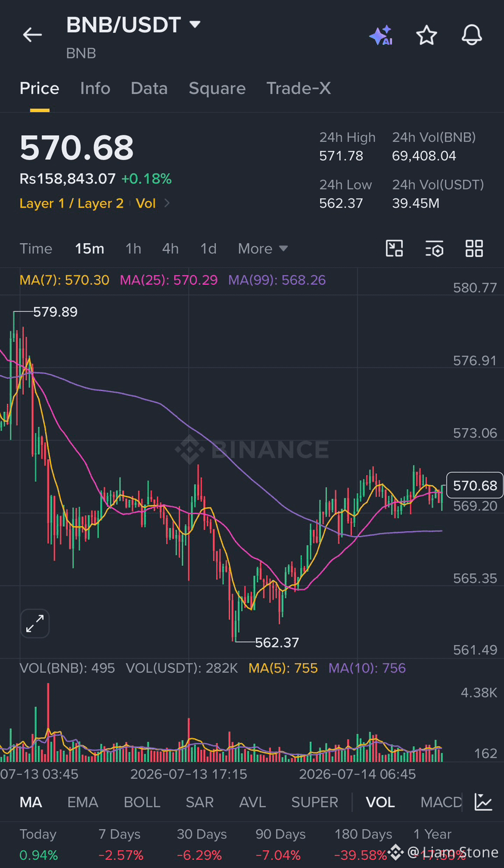Image resolution: width=504 pixels, height=868 pixels.
Task: Tap the Today 0.94% performance stat
Action: pos(38,845)
